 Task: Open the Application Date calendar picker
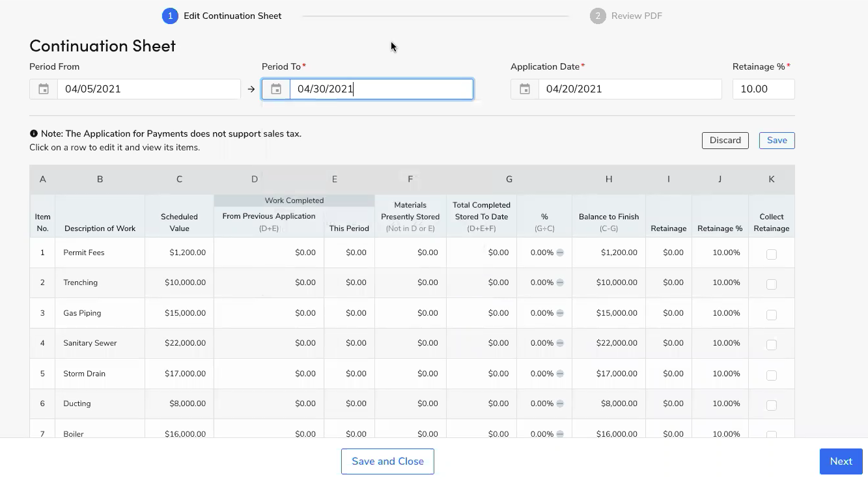point(525,89)
